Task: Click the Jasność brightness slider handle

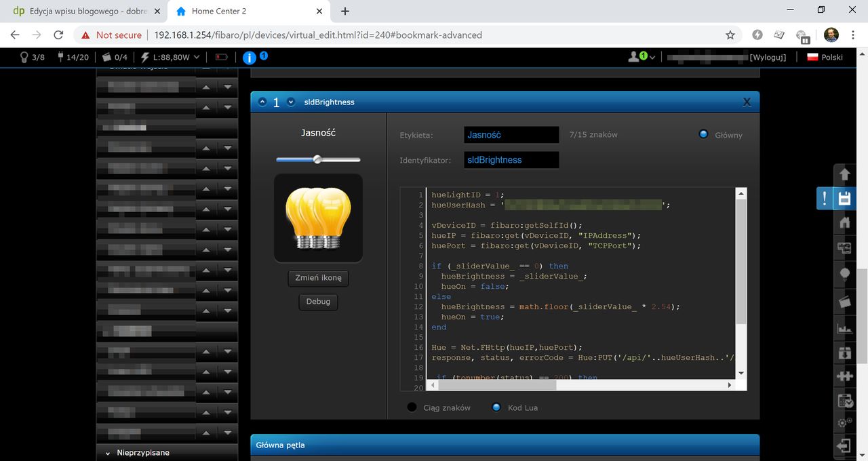Action: pos(317,159)
